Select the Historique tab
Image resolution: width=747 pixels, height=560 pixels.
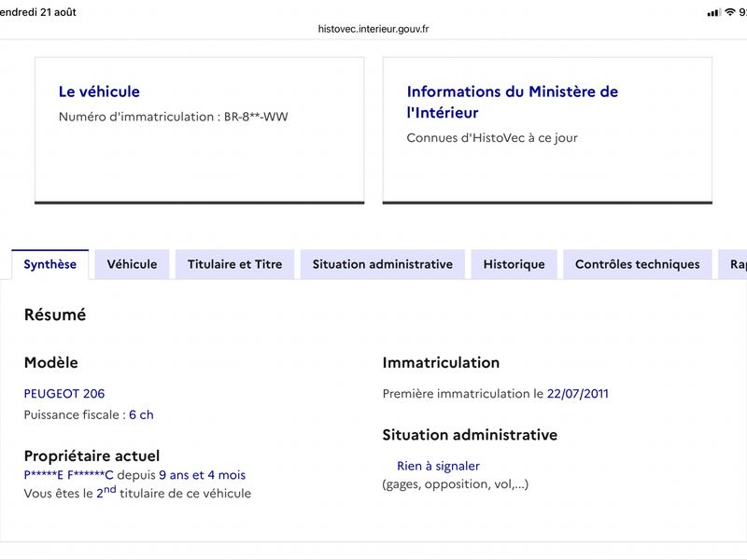[x=514, y=264]
